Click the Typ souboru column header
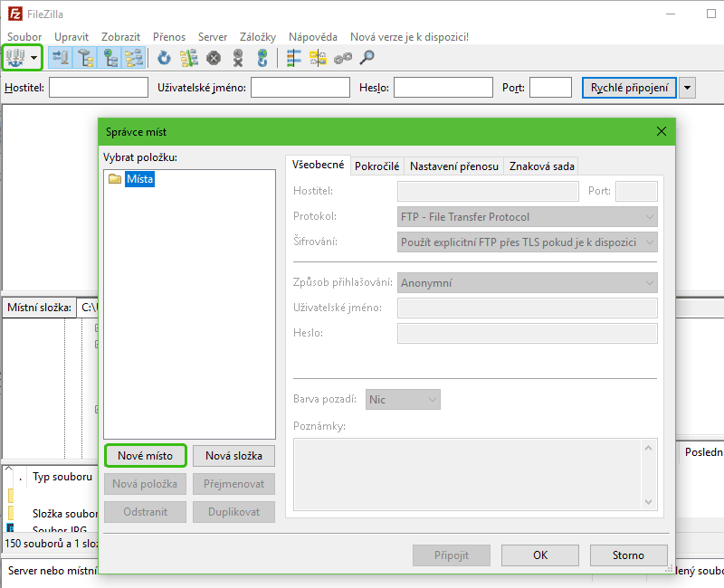Screen dimensions: 724x588 (x=62, y=477)
